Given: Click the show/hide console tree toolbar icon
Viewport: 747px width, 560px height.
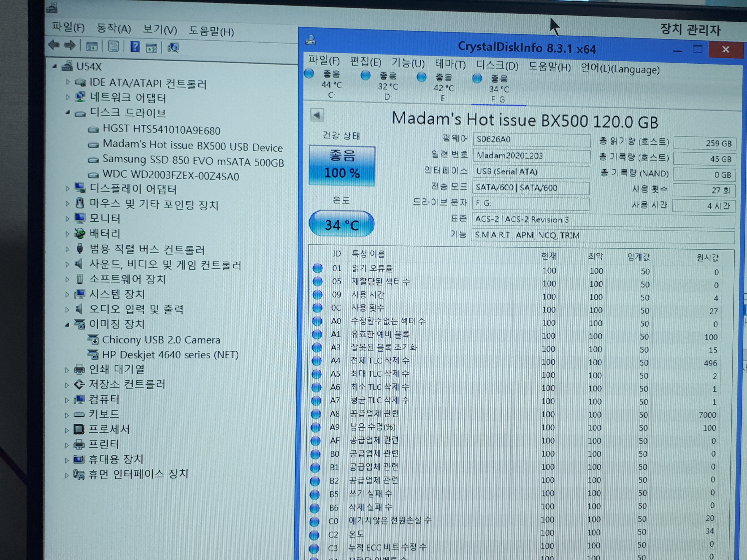Looking at the screenshot, I should click(92, 46).
